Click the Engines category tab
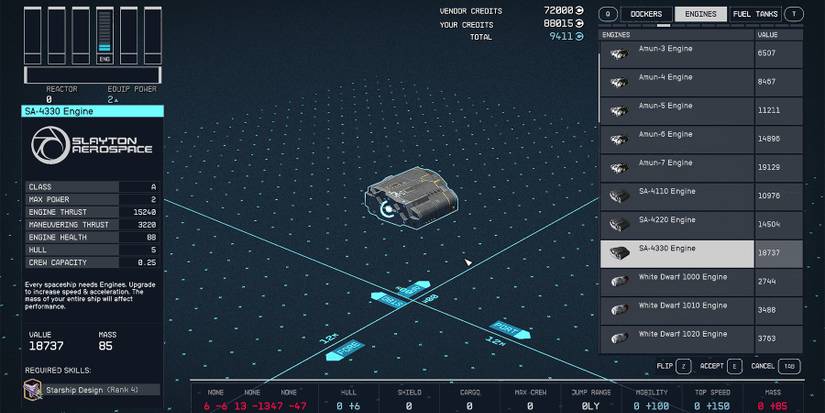Screen dimensions: 825x413 (x=700, y=14)
